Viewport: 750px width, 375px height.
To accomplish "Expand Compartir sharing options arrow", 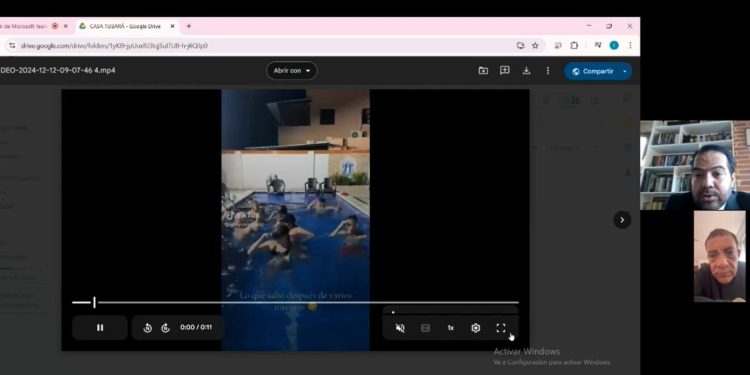I will [x=625, y=71].
